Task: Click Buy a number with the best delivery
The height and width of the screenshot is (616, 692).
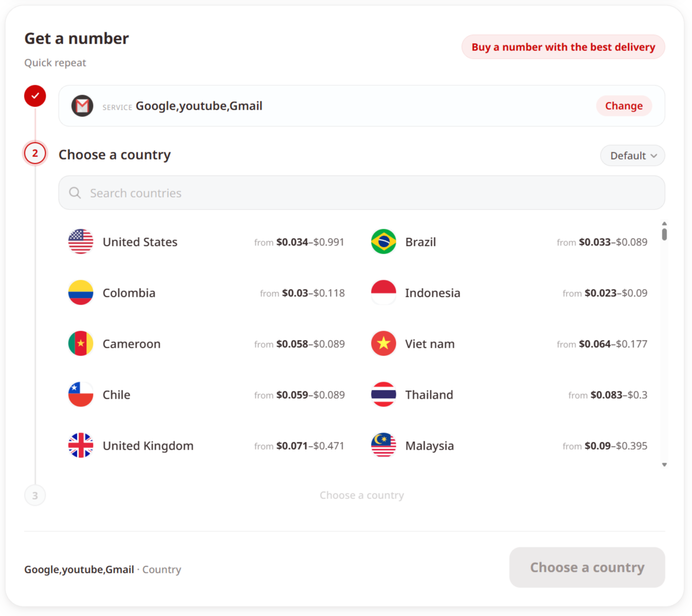Action: pyautogui.click(x=563, y=47)
